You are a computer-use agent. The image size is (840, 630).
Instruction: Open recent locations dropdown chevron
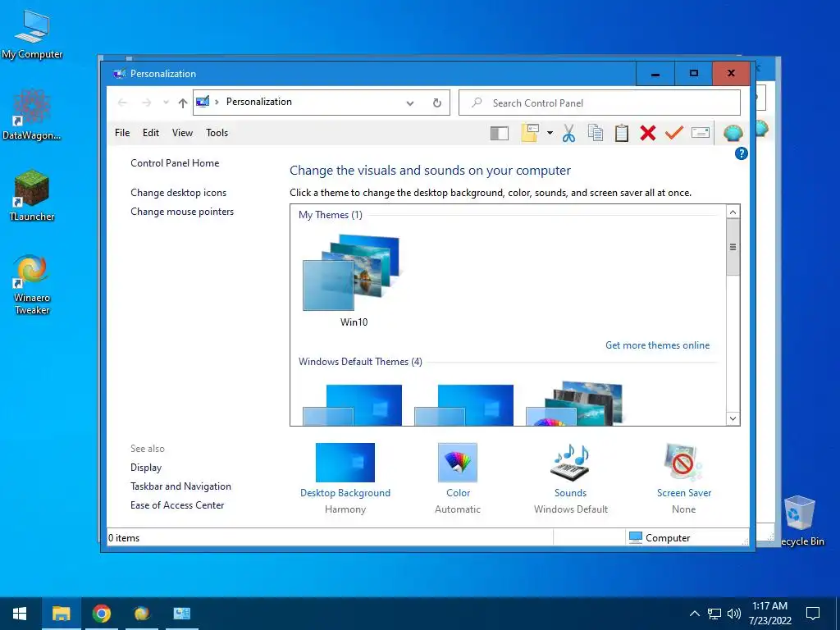point(166,103)
